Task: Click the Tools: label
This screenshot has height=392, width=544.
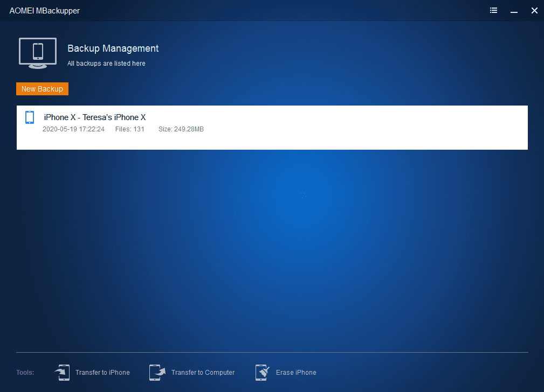Action: click(x=25, y=373)
